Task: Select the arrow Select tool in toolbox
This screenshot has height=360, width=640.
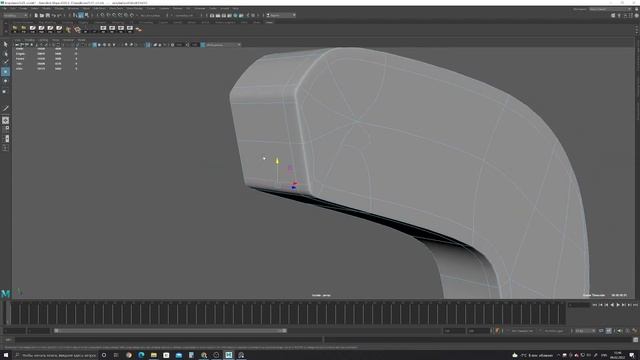Action: [5, 44]
